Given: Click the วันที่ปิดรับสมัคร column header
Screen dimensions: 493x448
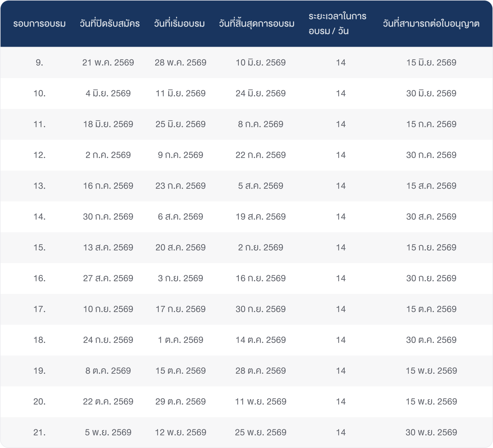Looking at the screenshot, I should pos(110,24).
